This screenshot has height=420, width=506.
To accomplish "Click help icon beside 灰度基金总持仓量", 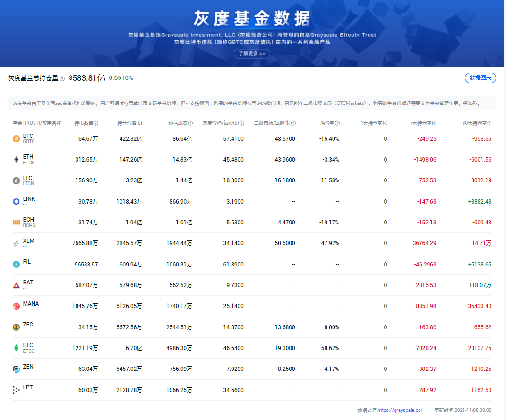I will tap(62, 78).
